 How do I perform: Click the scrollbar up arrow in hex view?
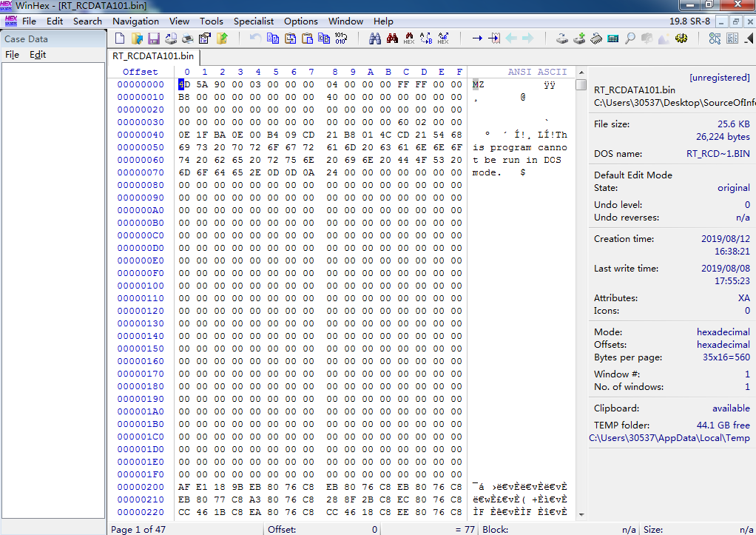(581, 72)
